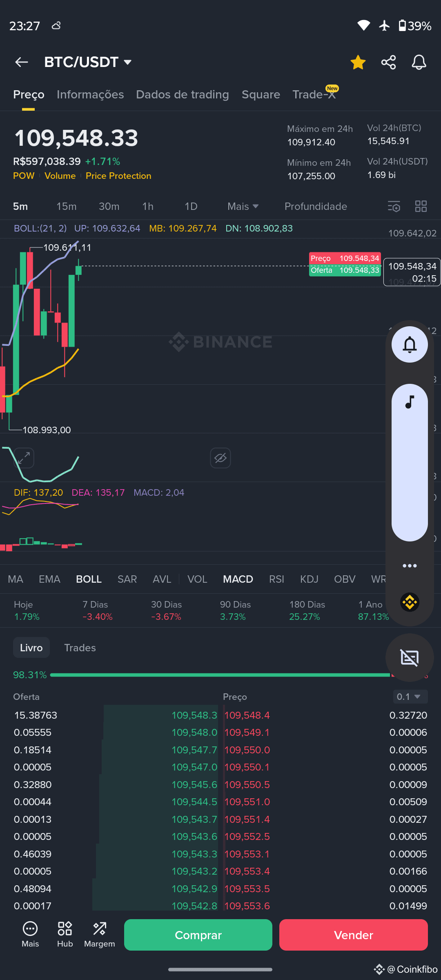Open the Margem trading icon
Image resolution: width=441 pixels, height=980 pixels.
point(100,934)
